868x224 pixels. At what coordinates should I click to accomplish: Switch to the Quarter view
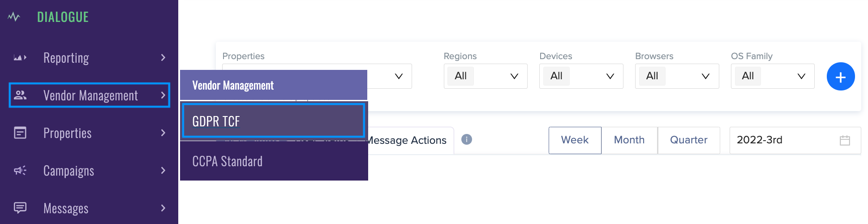point(688,140)
